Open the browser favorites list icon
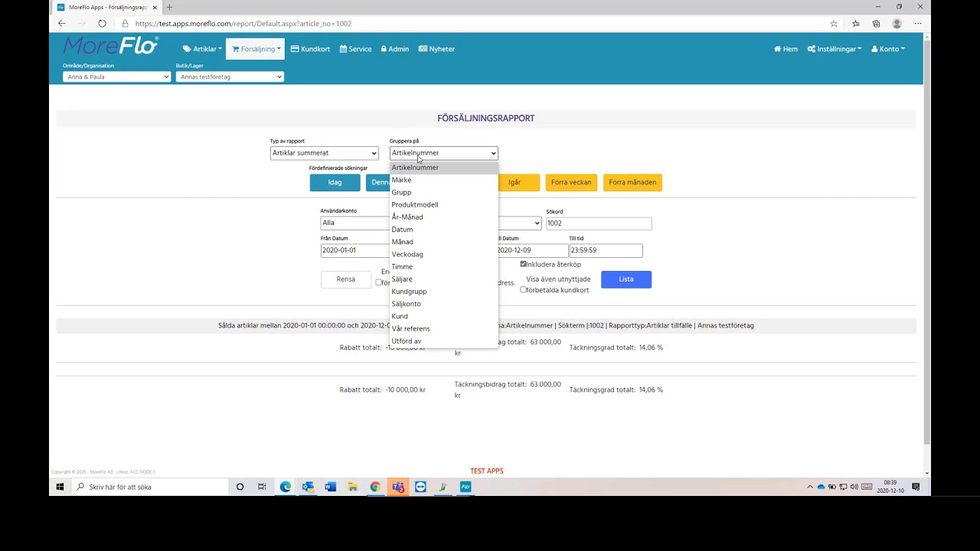Screen dimensions: 980x551 tap(855, 24)
